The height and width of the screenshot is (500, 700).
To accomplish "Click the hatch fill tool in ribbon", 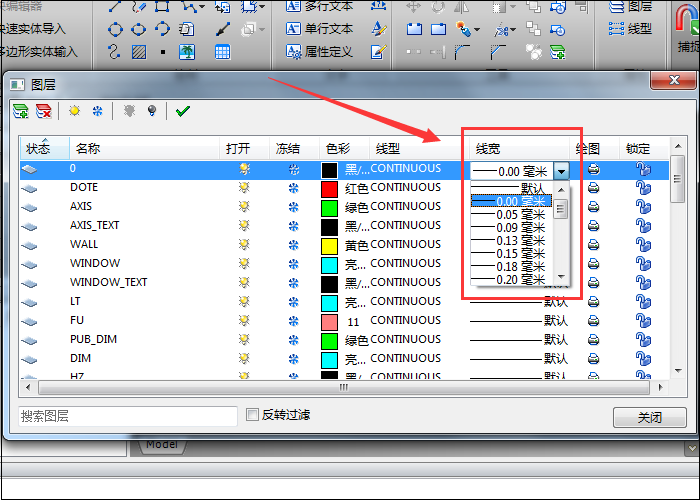I will click(x=139, y=52).
